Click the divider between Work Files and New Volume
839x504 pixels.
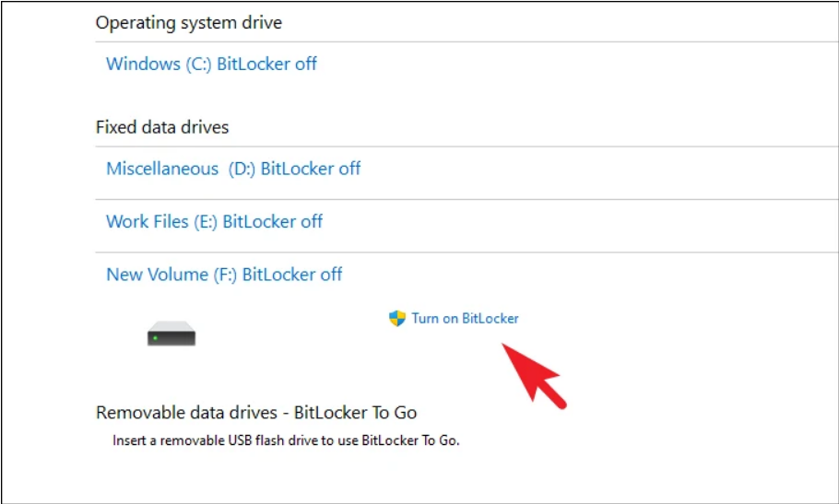pyautogui.click(x=461, y=252)
